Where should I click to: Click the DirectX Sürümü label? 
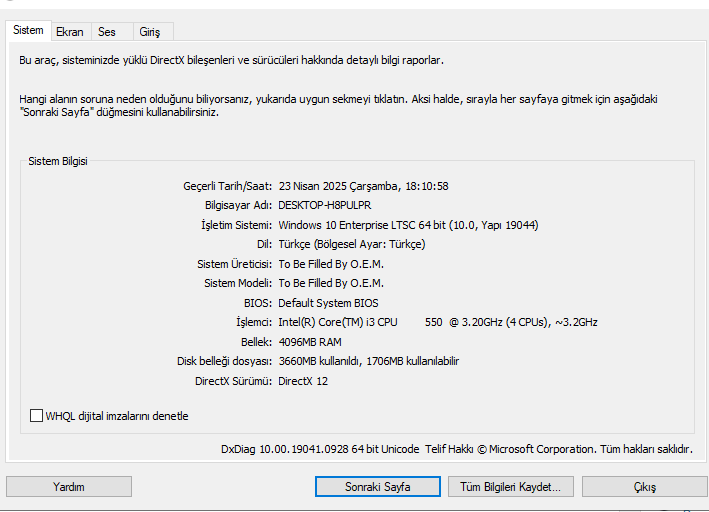coord(233,381)
